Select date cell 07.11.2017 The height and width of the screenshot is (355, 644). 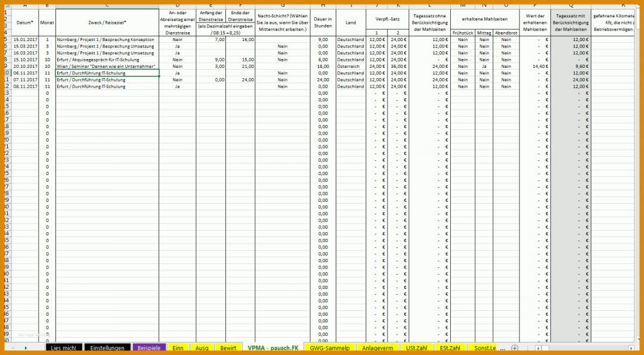pos(25,80)
